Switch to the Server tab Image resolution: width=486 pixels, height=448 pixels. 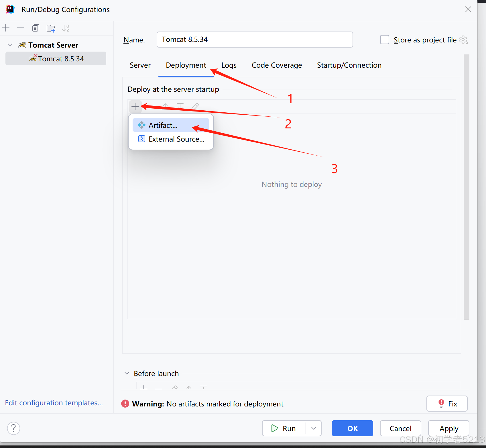pos(140,65)
